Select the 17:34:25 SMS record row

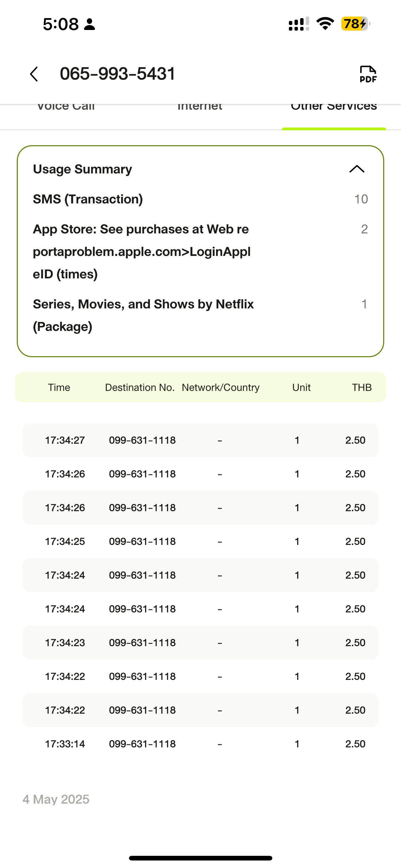coord(200,541)
